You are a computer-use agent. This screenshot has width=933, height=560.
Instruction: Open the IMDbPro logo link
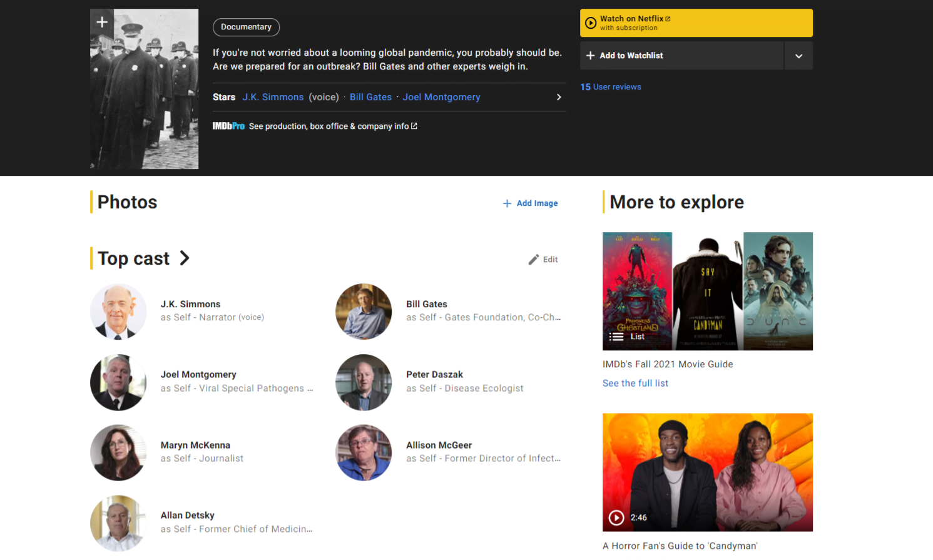(228, 126)
